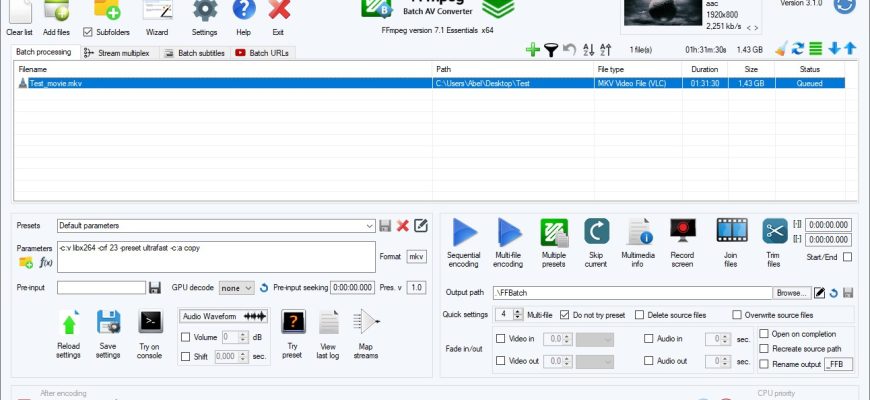The width and height of the screenshot is (870, 400).
Task: Move item down with blue down arrow
Action: click(x=834, y=49)
